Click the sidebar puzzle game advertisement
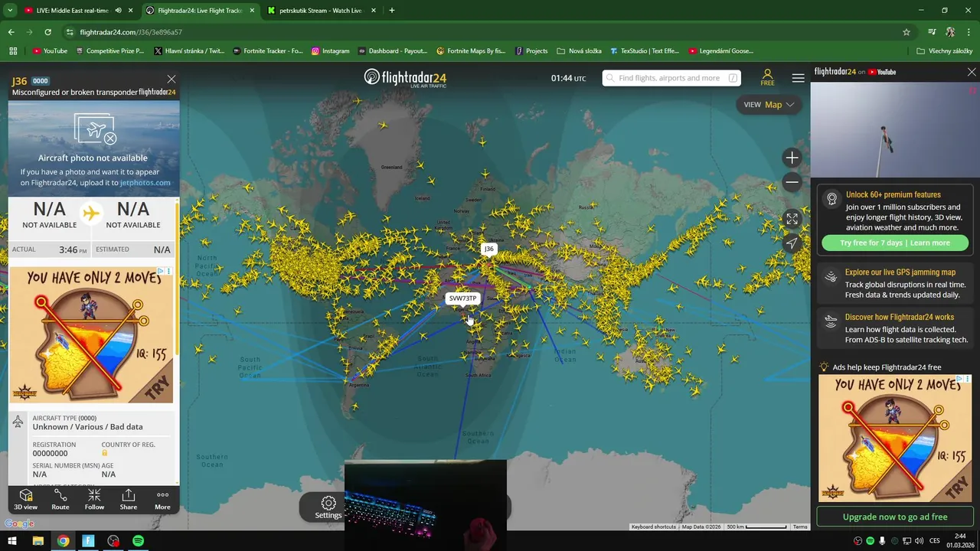This screenshot has height=551, width=980. pyautogui.click(x=895, y=438)
